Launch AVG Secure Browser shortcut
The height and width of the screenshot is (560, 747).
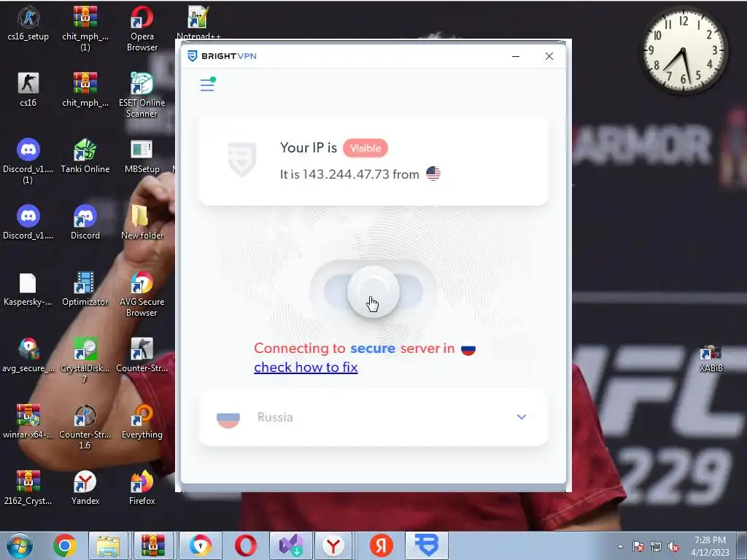142,294
